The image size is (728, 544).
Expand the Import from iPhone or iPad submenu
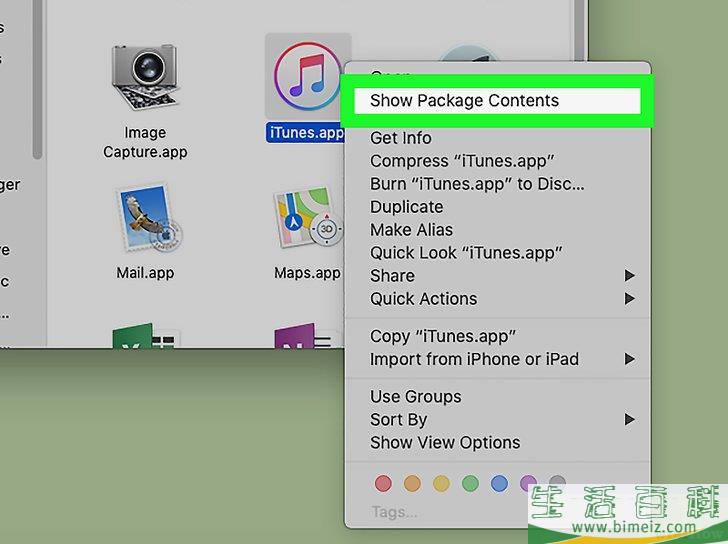click(497, 359)
